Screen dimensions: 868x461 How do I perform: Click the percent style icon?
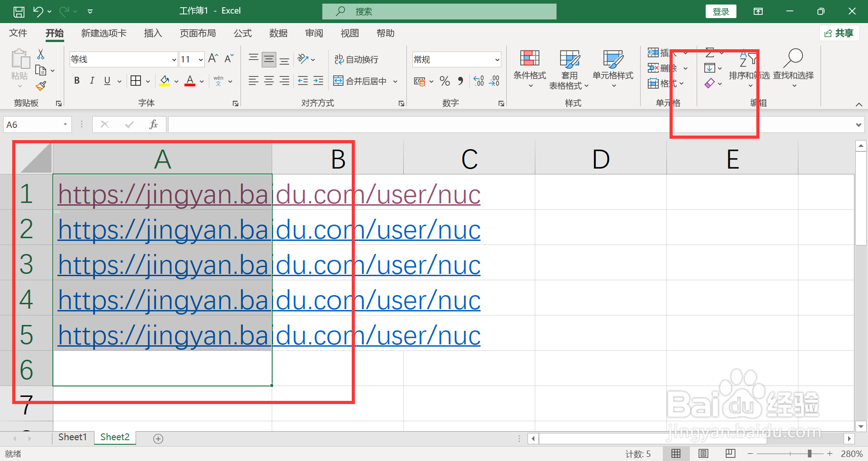tap(445, 81)
